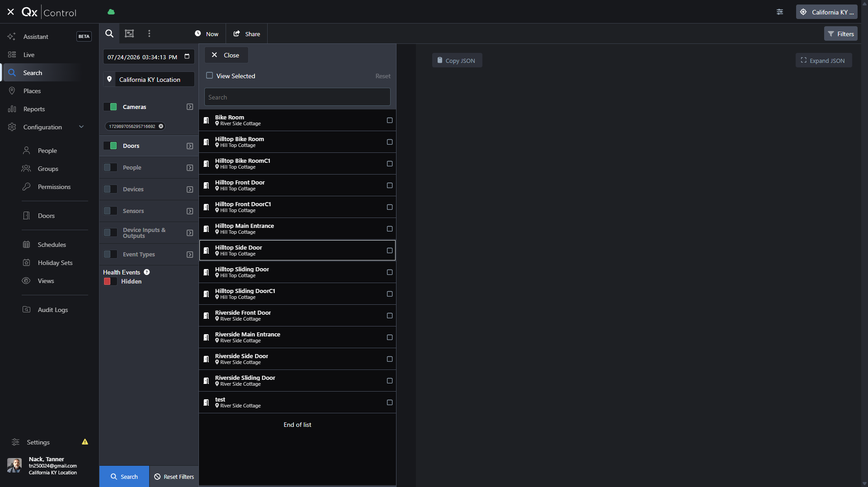Toggle the People filter switch

tap(110, 167)
